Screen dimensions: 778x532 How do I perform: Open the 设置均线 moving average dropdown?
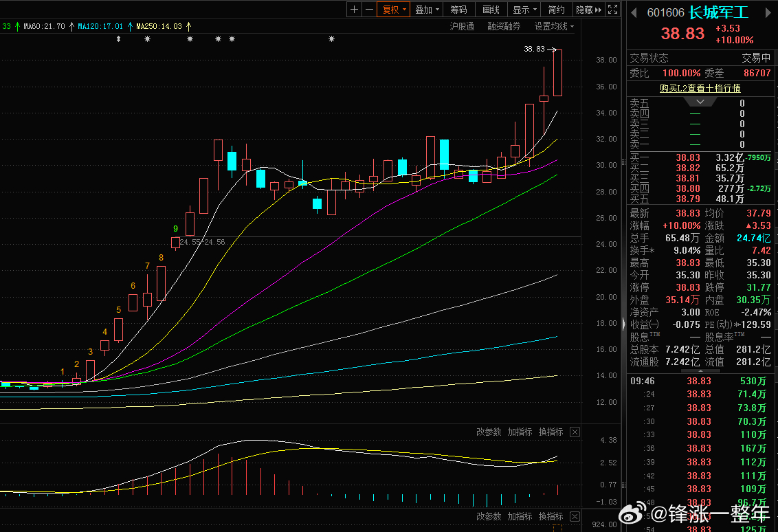point(554,26)
